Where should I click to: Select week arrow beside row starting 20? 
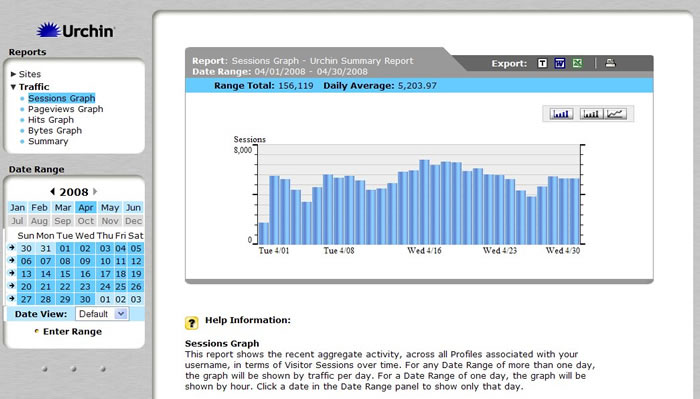[x=12, y=285]
